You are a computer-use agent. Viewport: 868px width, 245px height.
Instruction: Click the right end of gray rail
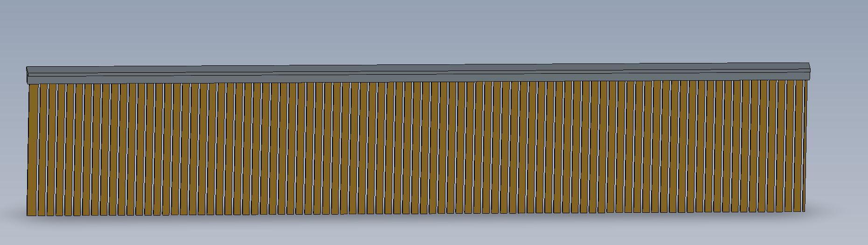(x=809, y=71)
